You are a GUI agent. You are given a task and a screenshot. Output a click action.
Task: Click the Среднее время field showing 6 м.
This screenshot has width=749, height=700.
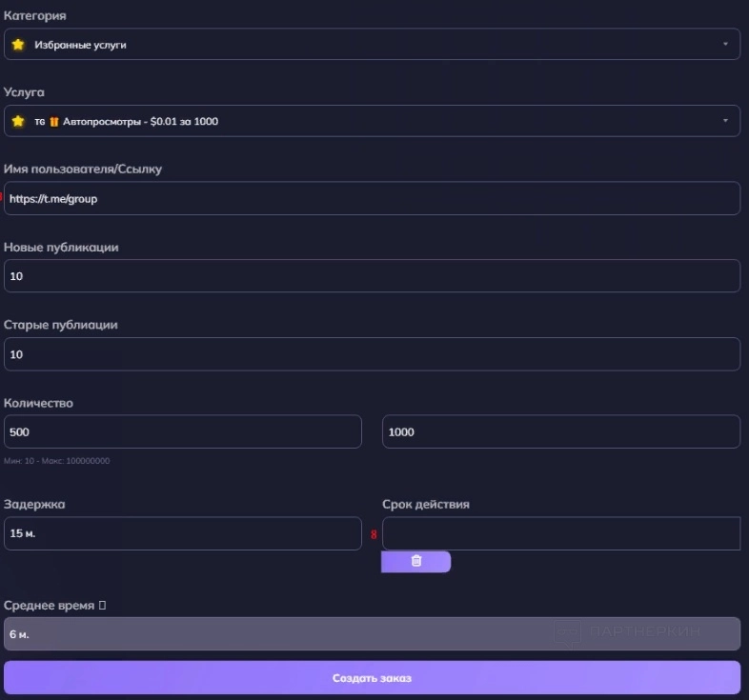coord(372,633)
